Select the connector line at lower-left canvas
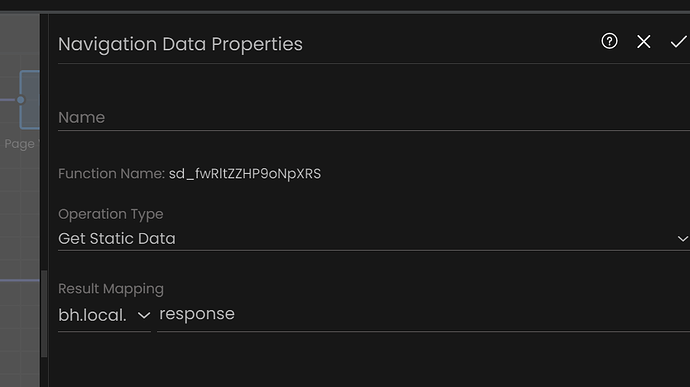 pyautogui.click(x=20, y=280)
